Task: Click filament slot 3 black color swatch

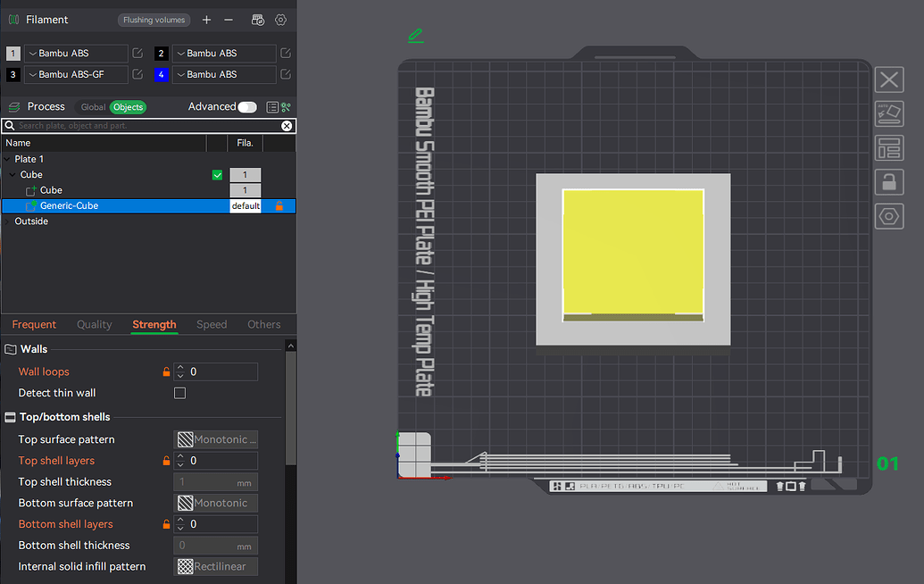Action: pyautogui.click(x=13, y=75)
